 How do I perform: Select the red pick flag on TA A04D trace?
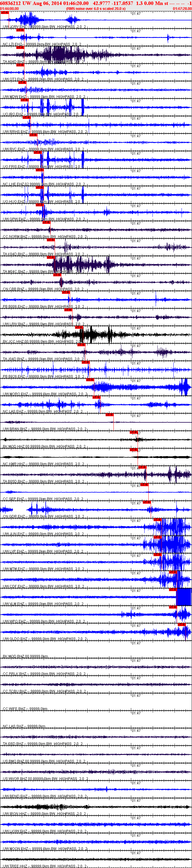point(20,48)
